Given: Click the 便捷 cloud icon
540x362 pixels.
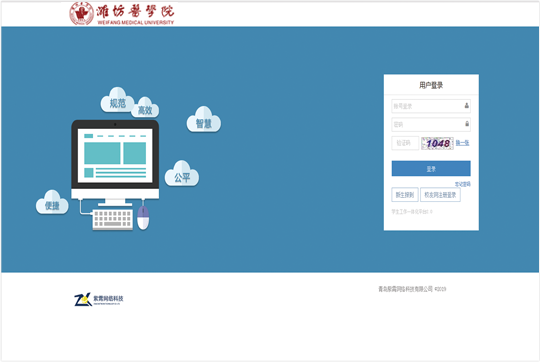Looking at the screenshot, I should coord(52,203).
